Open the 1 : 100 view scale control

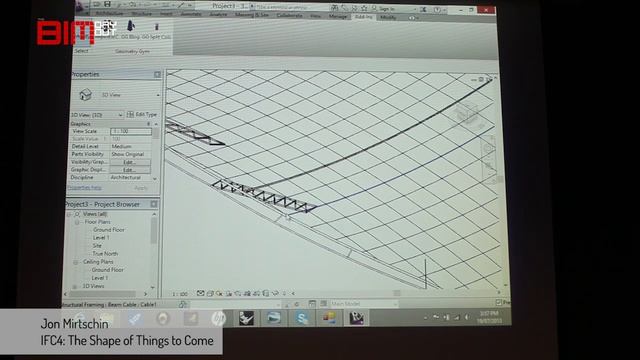[x=180, y=293]
